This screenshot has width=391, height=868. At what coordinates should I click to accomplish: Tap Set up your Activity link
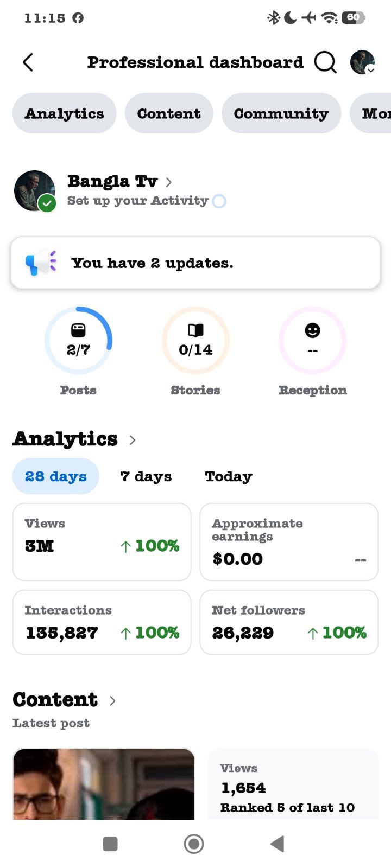pyautogui.click(x=138, y=201)
